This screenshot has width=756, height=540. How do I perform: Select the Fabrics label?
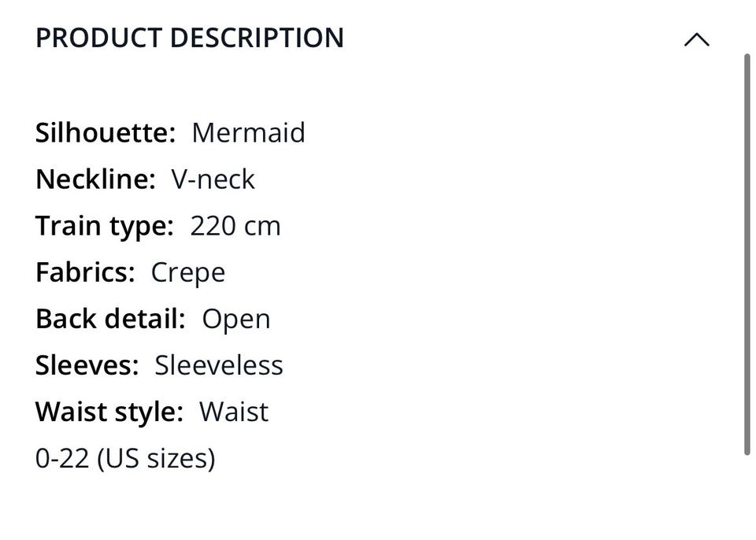tap(85, 272)
